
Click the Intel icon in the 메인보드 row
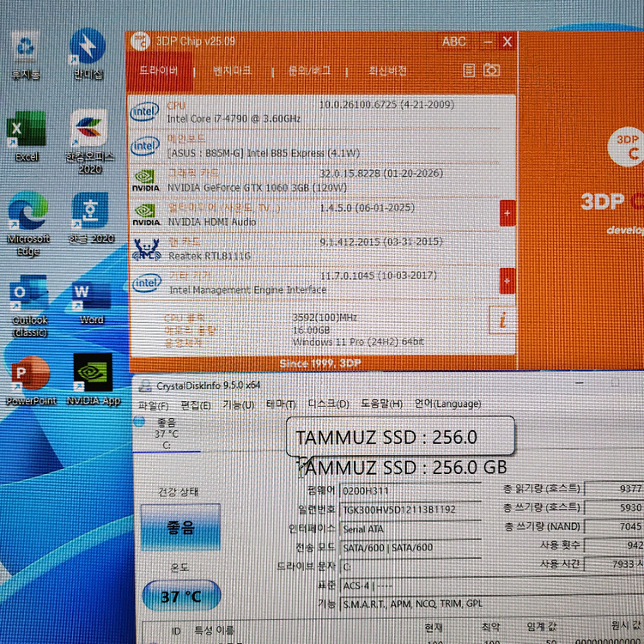click(145, 146)
